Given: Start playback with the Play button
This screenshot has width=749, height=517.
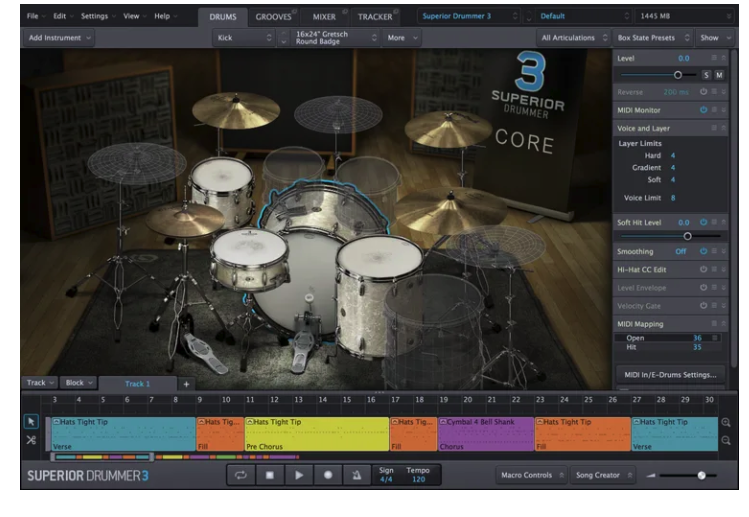Looking at the screenshot, I should pos(298,475).
